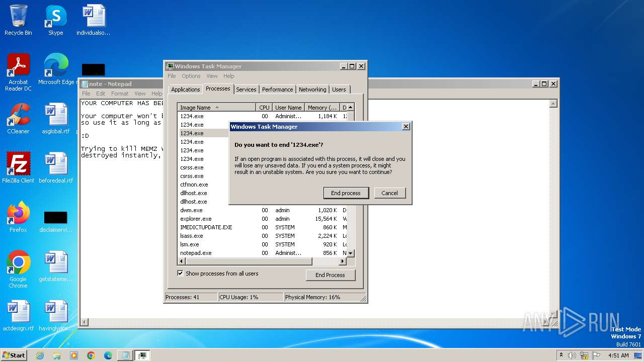Confirm with End process button in dialog
Screen dimensions: 644x362
pos(346,193)
